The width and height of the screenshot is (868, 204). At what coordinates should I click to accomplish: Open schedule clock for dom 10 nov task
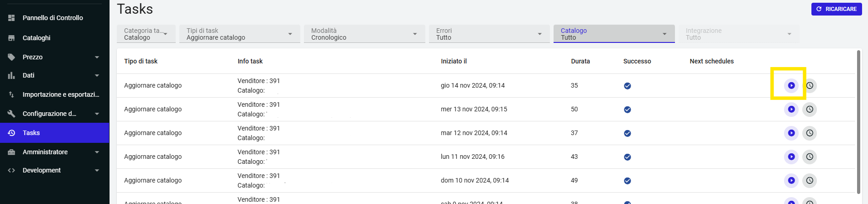click(810, 180)
